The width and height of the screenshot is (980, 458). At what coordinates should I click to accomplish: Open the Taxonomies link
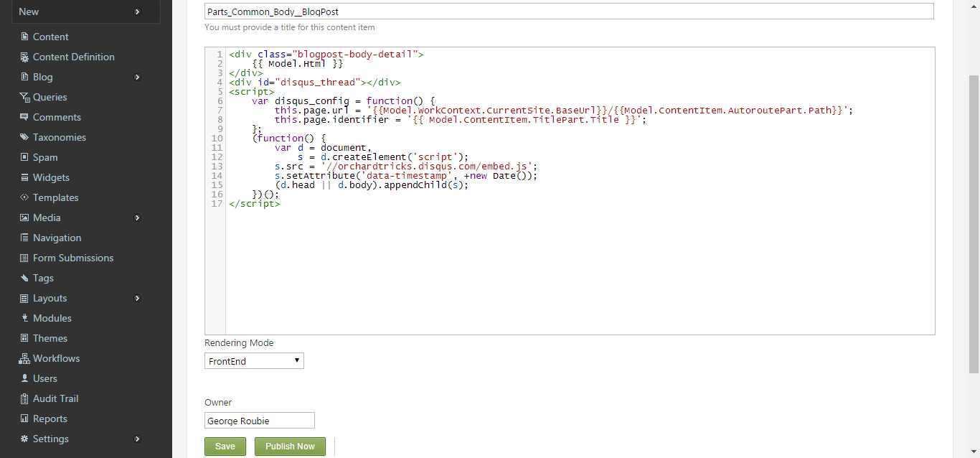click(60, 137)
